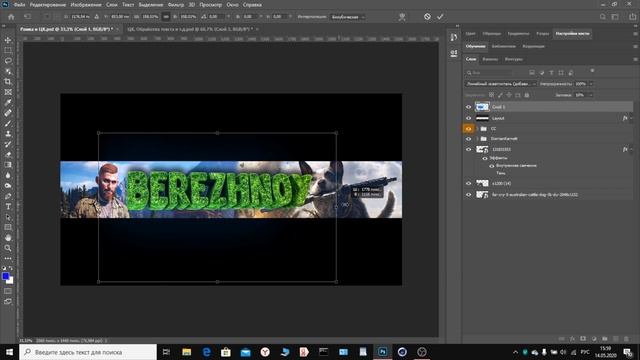Toggle visibility of the inner glow effect
This screenshot has height=360, width=640.
(491, 166)
